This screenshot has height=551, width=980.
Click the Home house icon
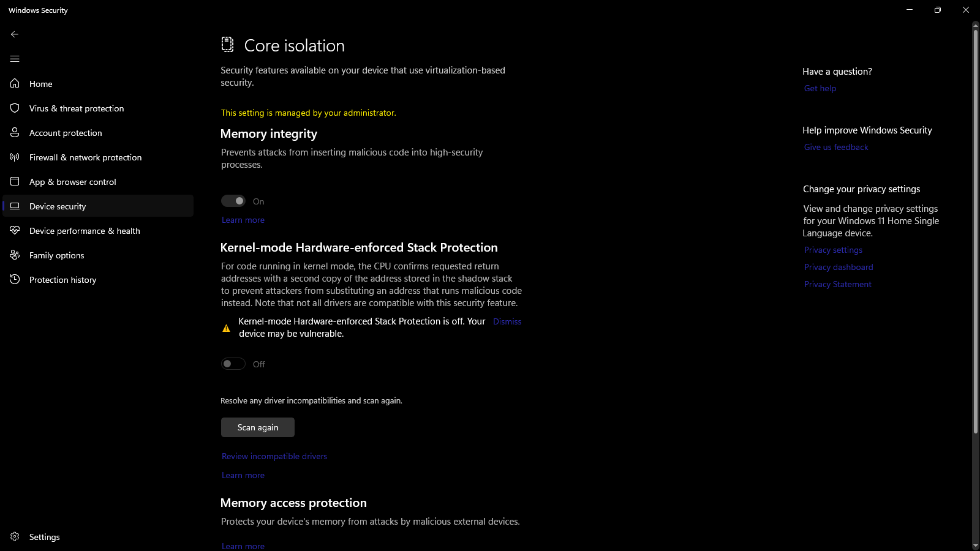(x=15, y=83)
